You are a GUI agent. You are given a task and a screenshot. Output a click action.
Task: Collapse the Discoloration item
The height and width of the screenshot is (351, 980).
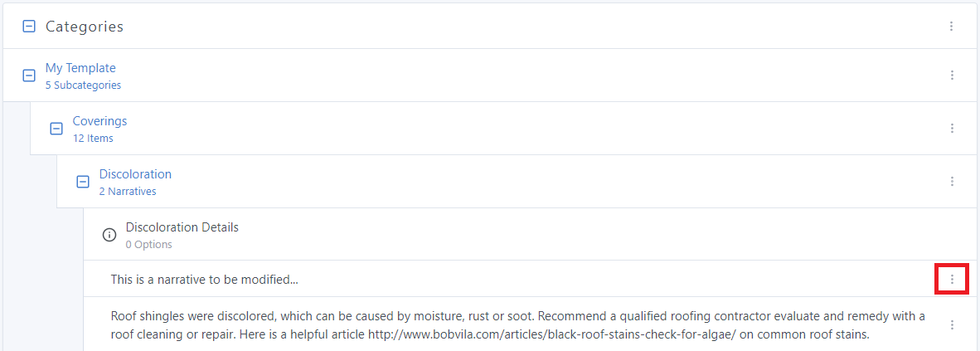click(x=82, y=182)
